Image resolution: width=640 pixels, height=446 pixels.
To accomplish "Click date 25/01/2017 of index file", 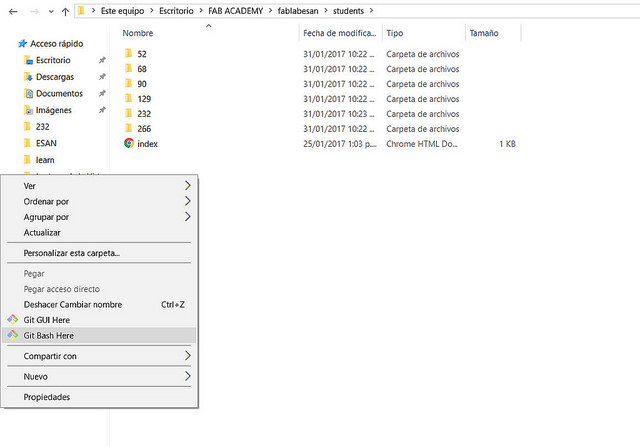I will click(x=340, y=144).
